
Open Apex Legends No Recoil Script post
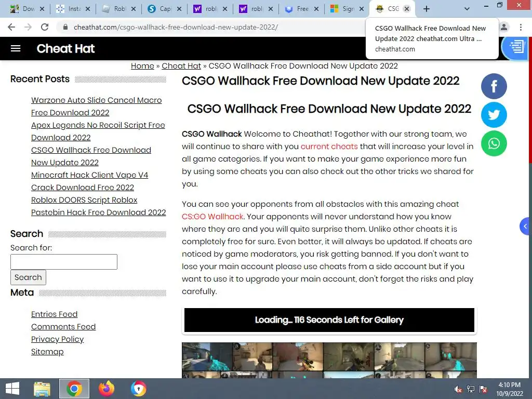click(x=98, y=131)
